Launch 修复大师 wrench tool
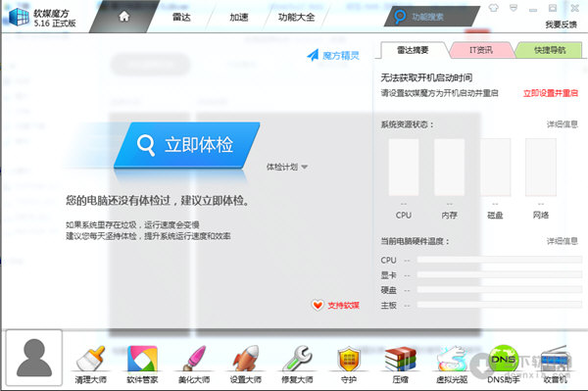 pos(297,364)
